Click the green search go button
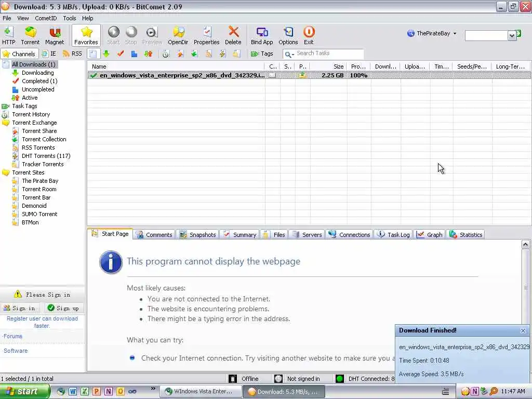This screenshot has width=532, height=399. [x=519, y=33]
